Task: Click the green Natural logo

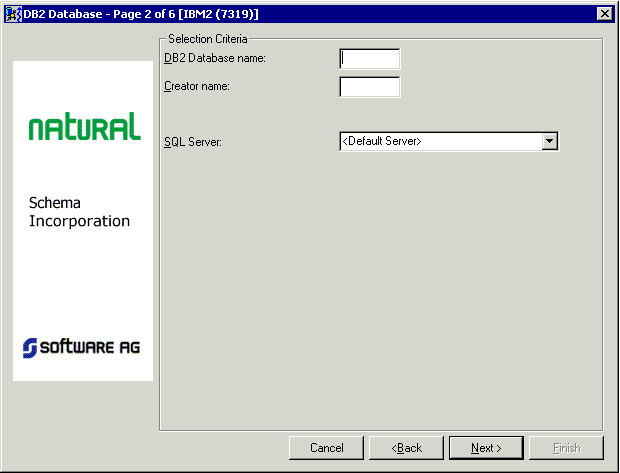Action: [x=84, y=127]
